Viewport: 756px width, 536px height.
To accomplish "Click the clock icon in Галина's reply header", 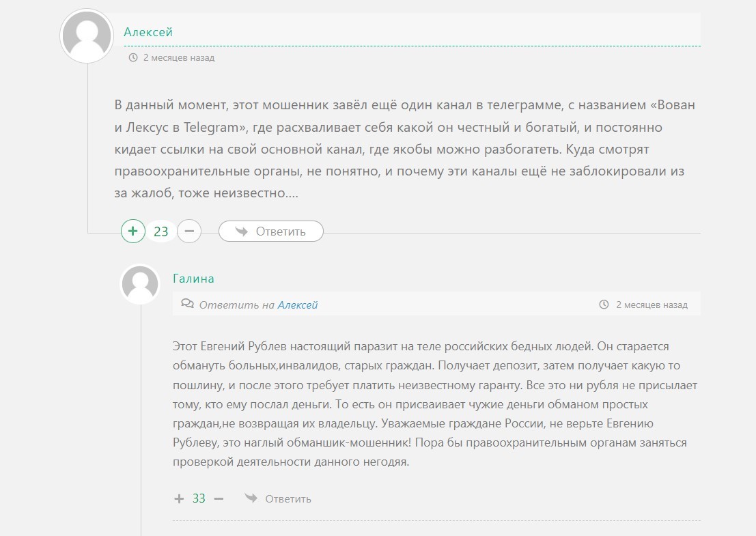I will point(604,305).
